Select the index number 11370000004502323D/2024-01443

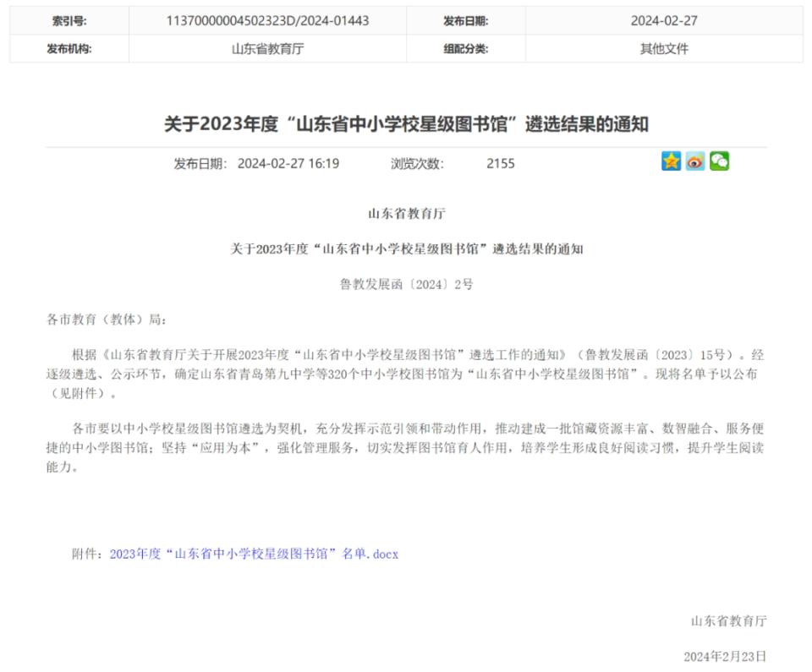268,20
